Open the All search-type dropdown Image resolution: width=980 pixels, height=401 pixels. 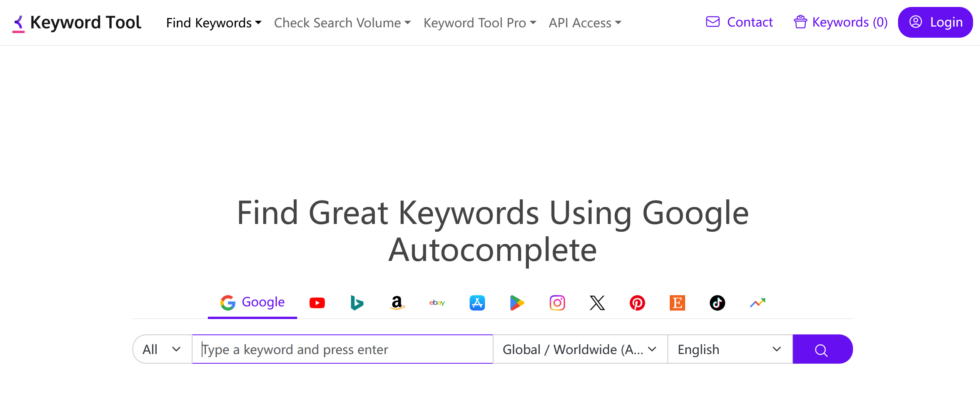162,349
